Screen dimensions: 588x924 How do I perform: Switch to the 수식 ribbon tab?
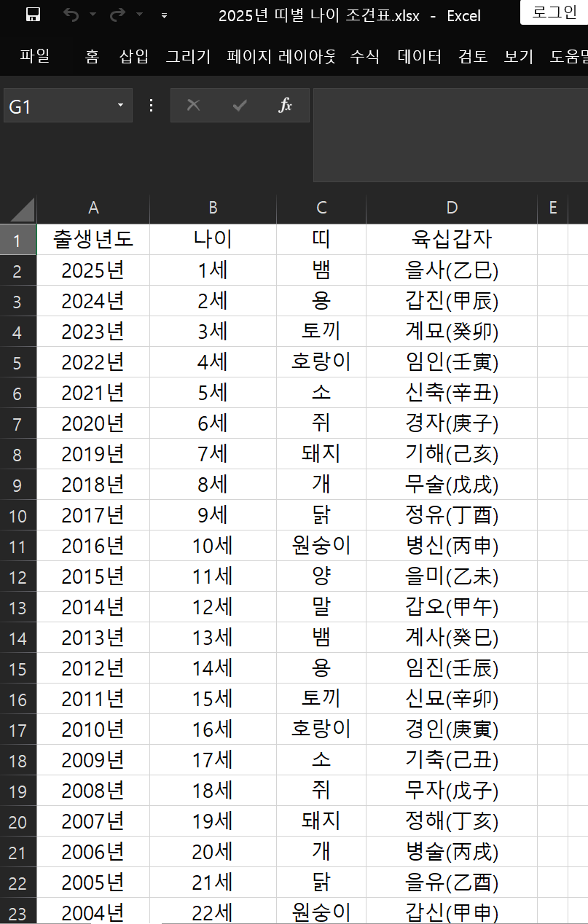[364, 56]
